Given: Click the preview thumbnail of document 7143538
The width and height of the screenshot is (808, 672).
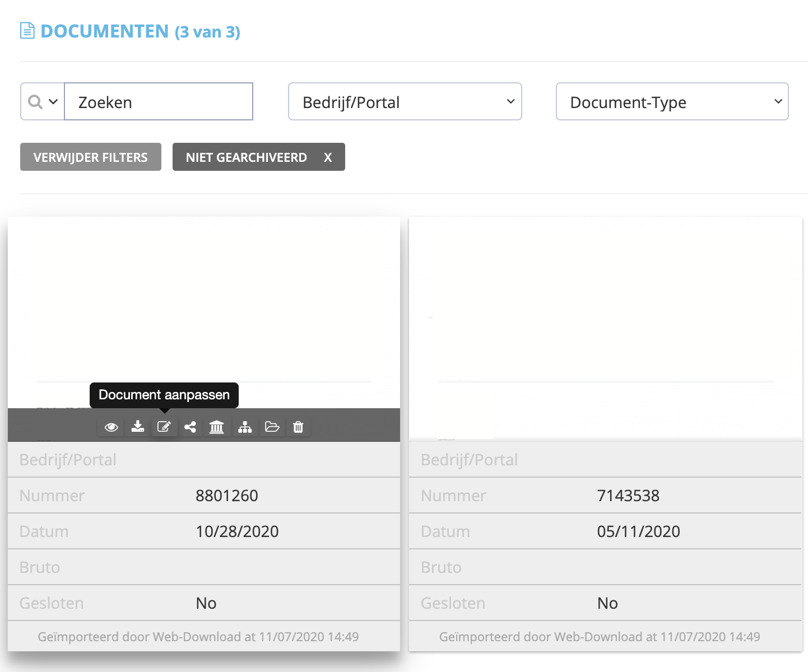Looking at the screenshot, I should [x=606, y=329].
